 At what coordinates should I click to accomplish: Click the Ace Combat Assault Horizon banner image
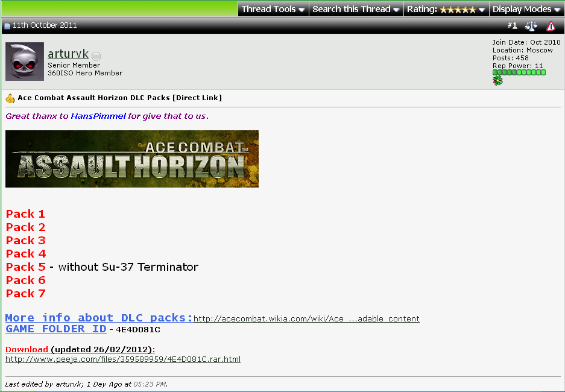pos(132,159)
